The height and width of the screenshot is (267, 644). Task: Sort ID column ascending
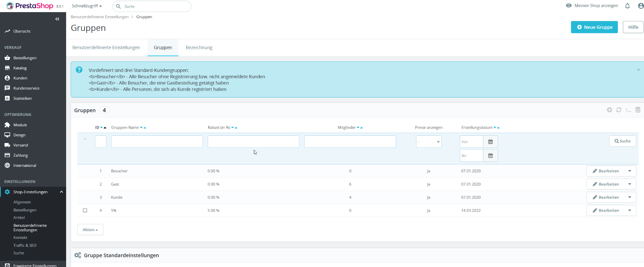pos(105,128)
